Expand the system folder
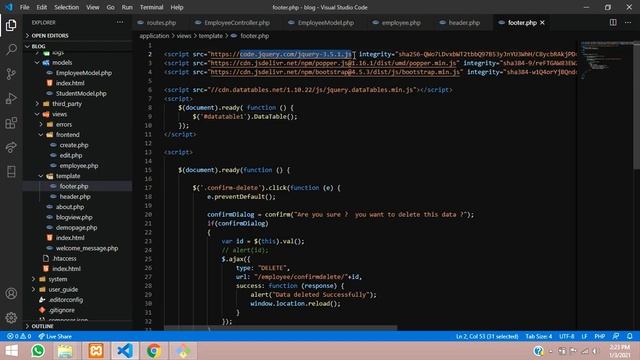The height and width of the screenshot is (360, 640). 58,279
